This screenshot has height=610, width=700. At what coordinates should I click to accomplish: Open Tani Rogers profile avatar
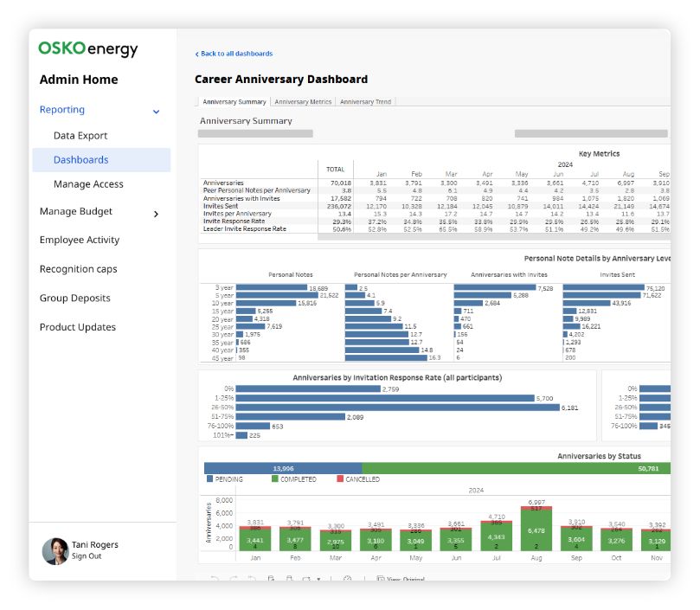coord(55,551)
